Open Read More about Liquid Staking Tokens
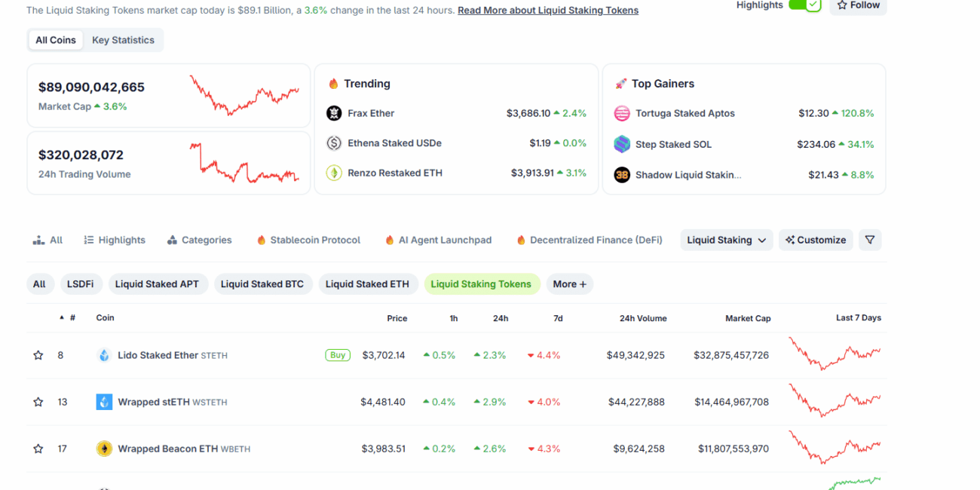The width and height of the screenshot is (980, 490). point(548,11)
